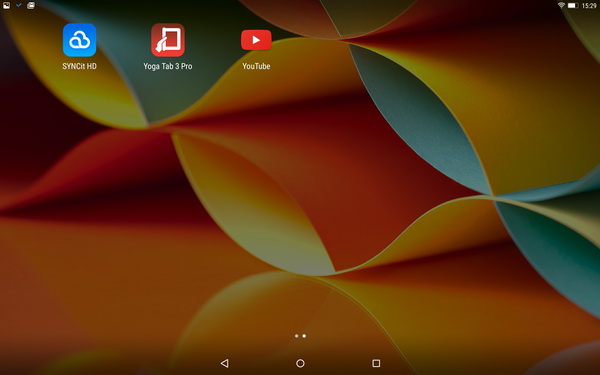Image resolution: width=600 pixels, height=375 pixels.
Task: Click the "YouTube" text label
Action: tap(256, 66)
